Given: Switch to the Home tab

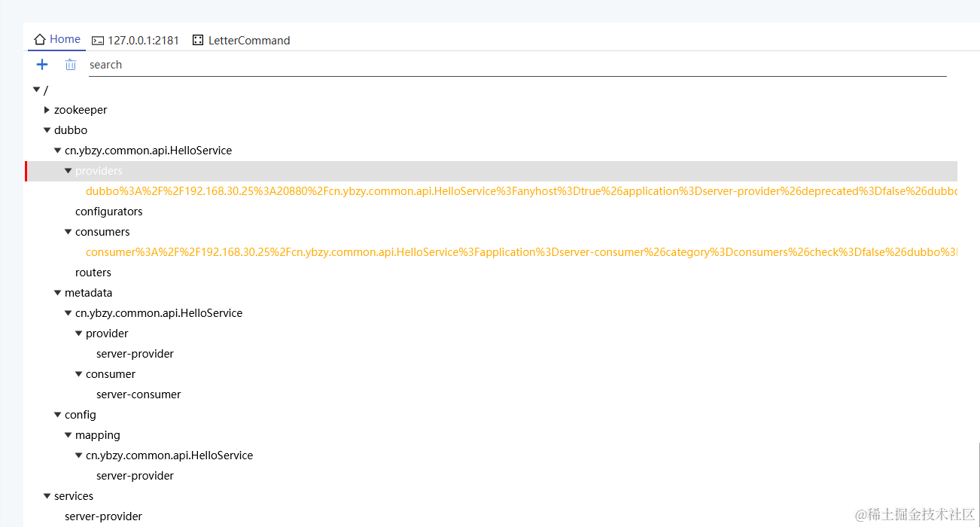Looking at the screenshot, I should (57, 39).
